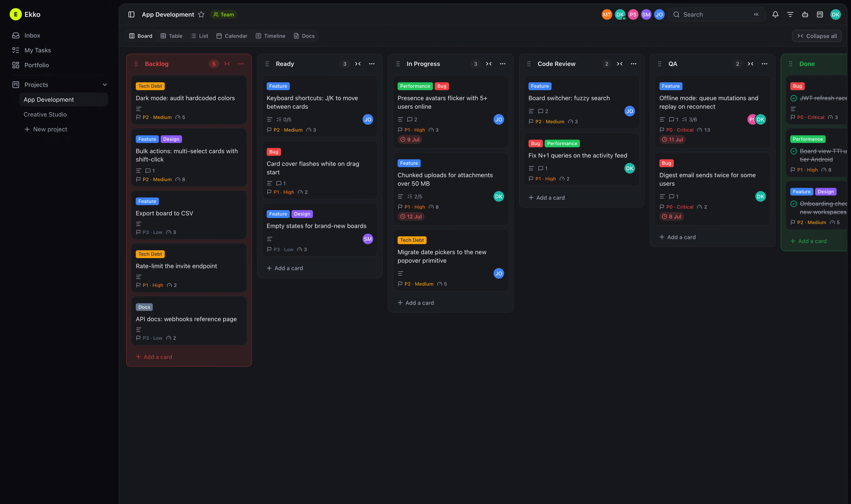Open the Backlog column more options
This screenshot has height=504, width=851.
[x=241, y=64]
